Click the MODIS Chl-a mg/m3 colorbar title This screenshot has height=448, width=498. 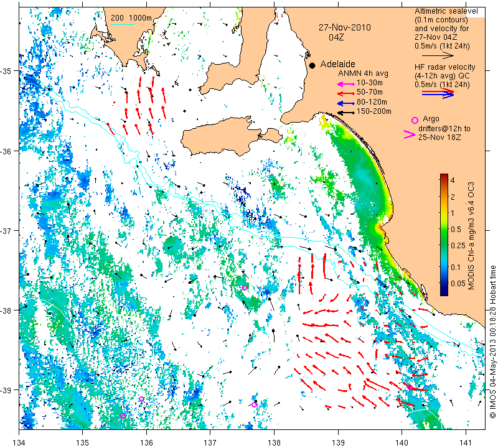471,236
